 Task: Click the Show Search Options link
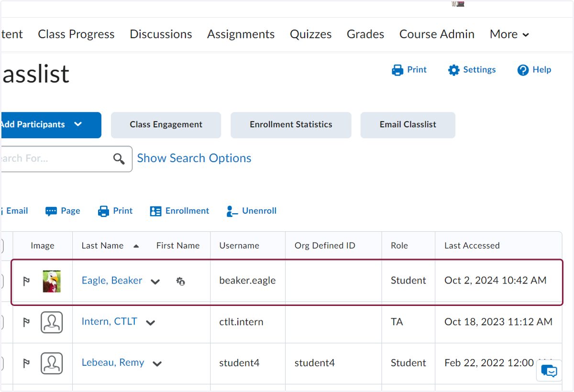(194, 158)
